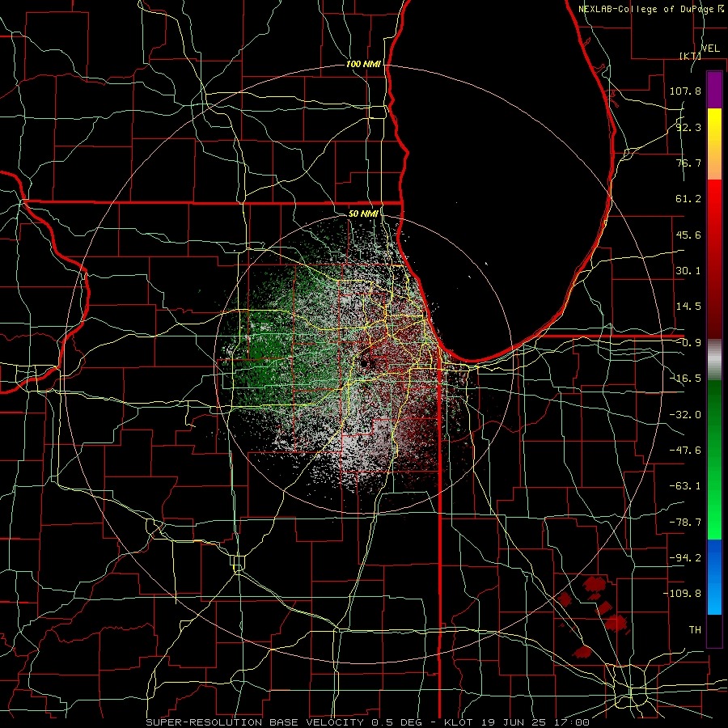Click the [KT] units label

click(691, 56)
